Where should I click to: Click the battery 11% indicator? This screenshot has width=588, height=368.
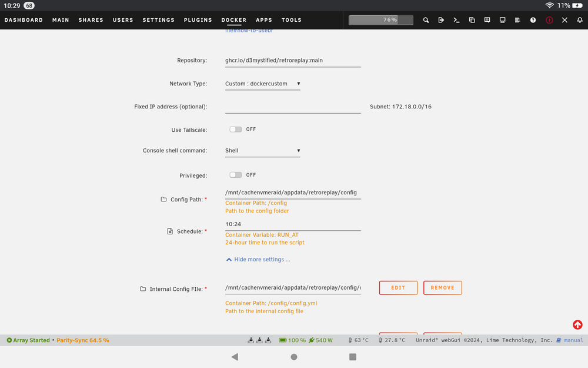click(570, 5)
